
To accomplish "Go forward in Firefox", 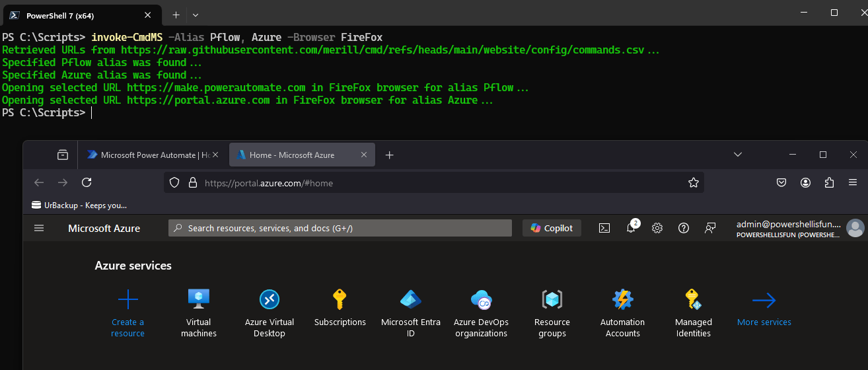I will [x=63, y=182].
